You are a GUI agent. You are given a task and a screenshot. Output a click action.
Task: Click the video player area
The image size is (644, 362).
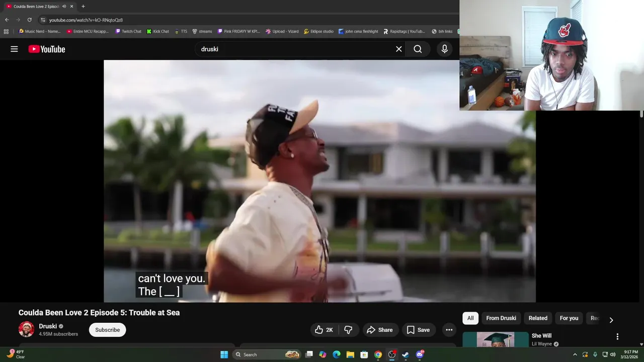319,181
